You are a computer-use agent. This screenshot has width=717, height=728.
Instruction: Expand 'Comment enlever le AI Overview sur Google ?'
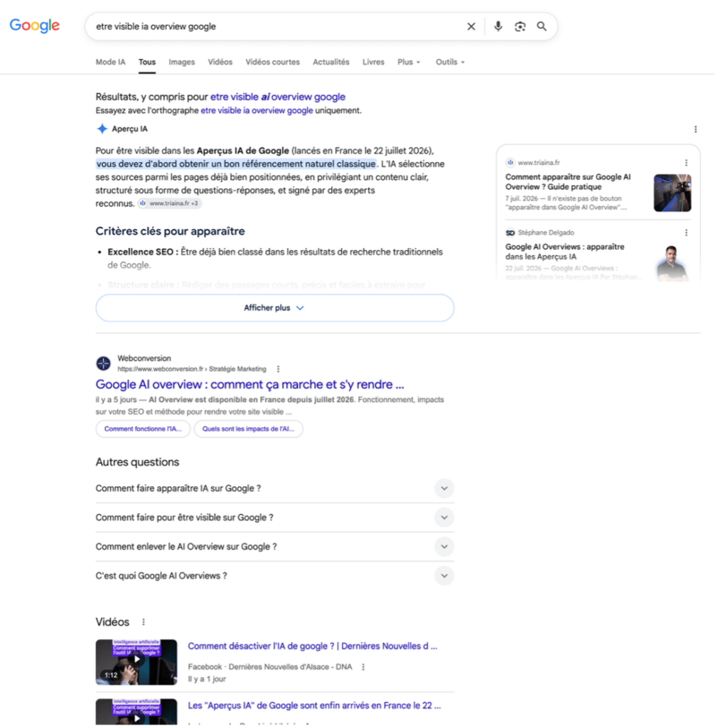(x=275, y=547)
